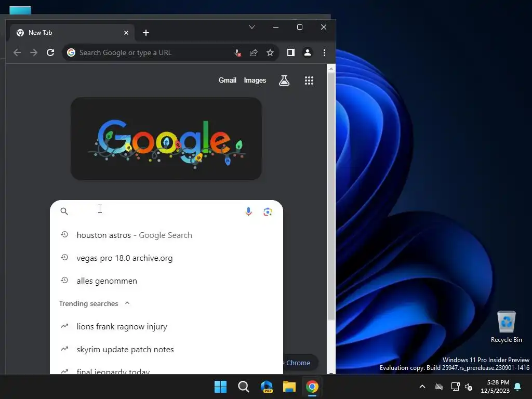Click the microphone blocked icon in address bar
532x399 pixels.
237,52
